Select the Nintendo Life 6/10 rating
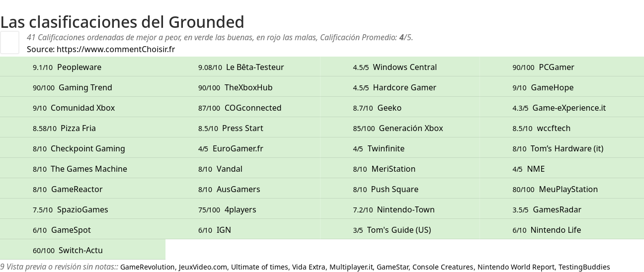Viewport: 644px width, 272px height. point(562,230)
